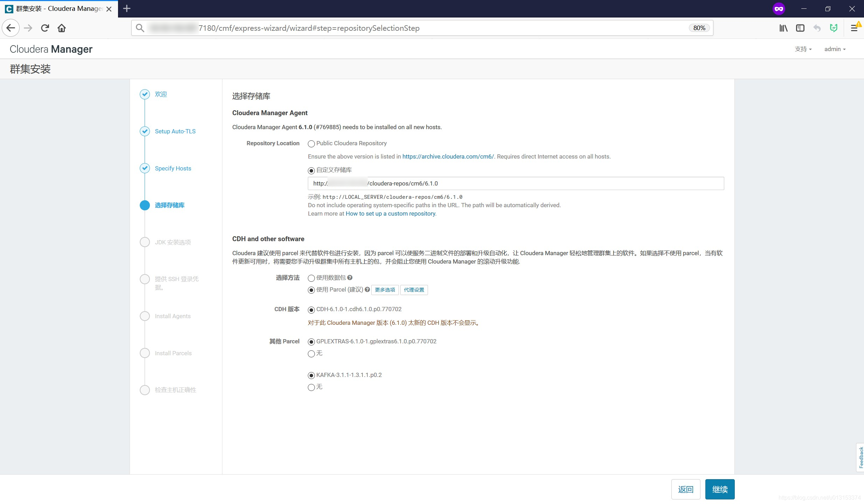Click the 继续 button
This screenshot has width=864, height=504.
(x=720, y=489)
